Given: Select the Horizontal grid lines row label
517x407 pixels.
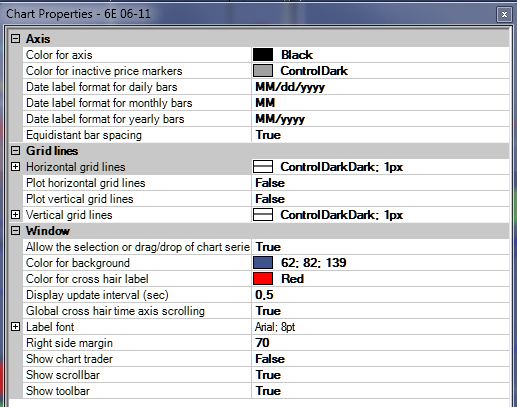Looking at the screenshot, I should 76,167.
